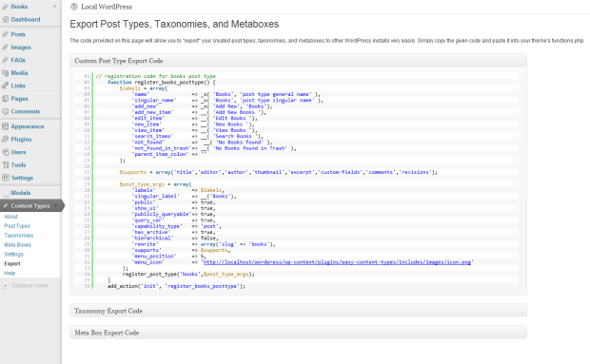This screenshot has height=364, width=590.
Task: Open the main Settings menu item
Action: tap(22, 178)
